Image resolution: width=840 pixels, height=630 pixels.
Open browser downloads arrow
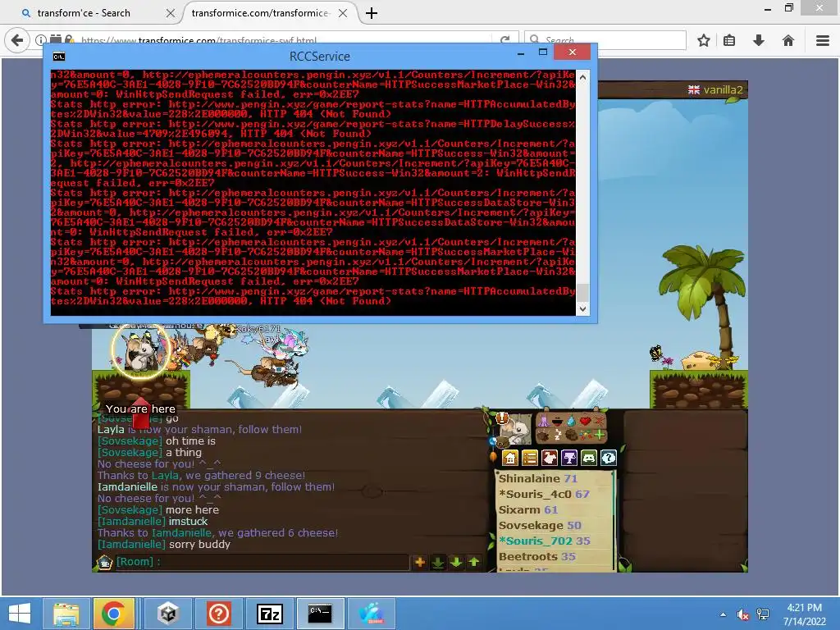759,40
